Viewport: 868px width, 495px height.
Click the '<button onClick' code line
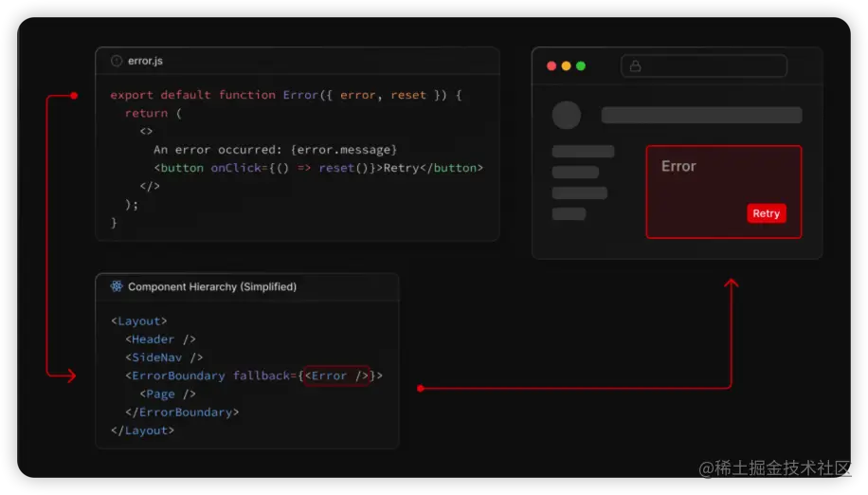[318, 168]
